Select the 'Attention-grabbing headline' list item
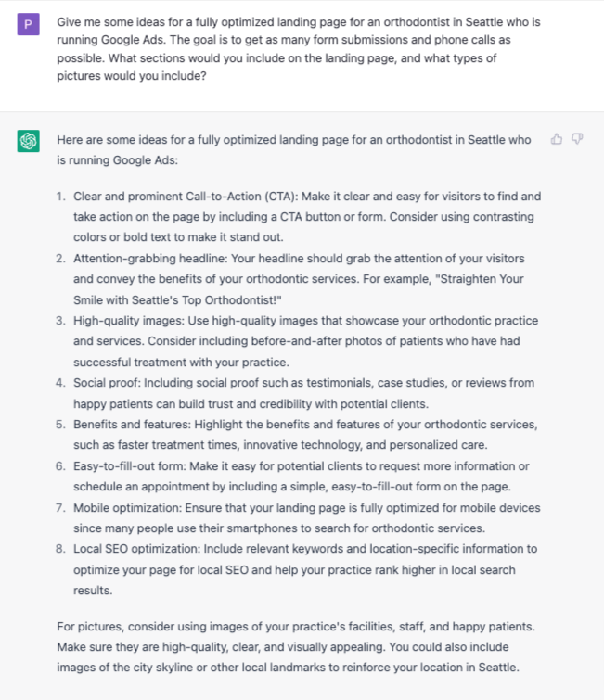The height and width of the screenshot is (700, 604). coord(299,279)
